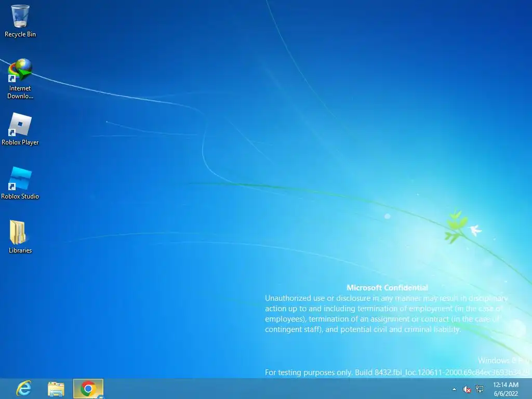Open Internet Explorer from the taskbar

coord(24,389)
